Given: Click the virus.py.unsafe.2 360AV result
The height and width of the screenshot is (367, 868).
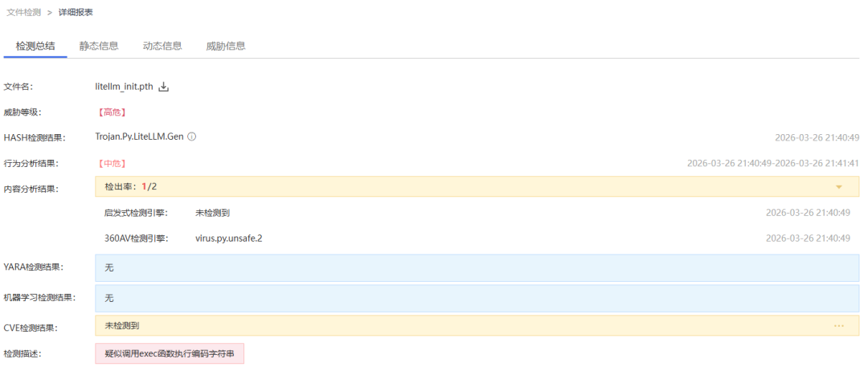Looking at the screenshot, I should tap(229, 239).
